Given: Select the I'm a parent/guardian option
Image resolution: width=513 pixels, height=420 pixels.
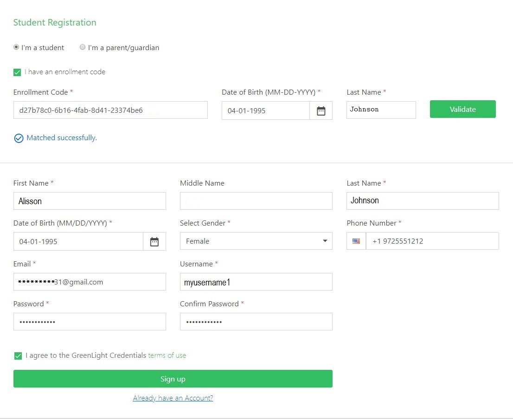Looking at the screenshot, I should point(83,47).
